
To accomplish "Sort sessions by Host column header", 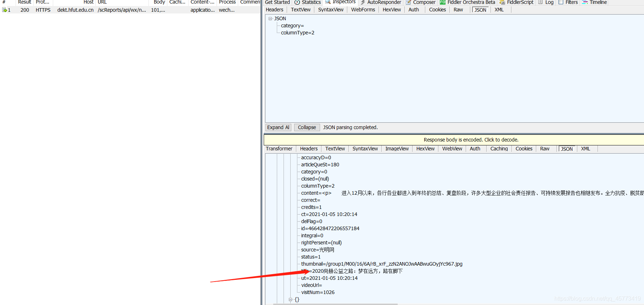I will pyautogui.click(x=74, y=2).
